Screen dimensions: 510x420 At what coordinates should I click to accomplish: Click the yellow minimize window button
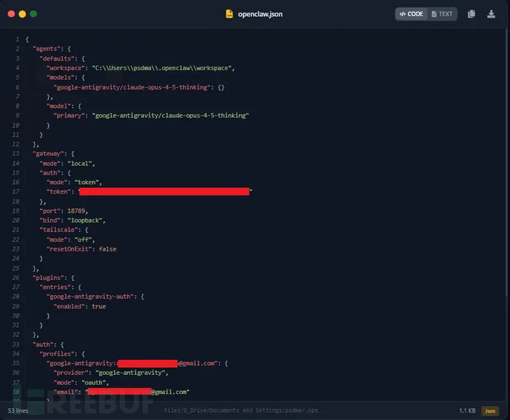(x=22, y=13)
